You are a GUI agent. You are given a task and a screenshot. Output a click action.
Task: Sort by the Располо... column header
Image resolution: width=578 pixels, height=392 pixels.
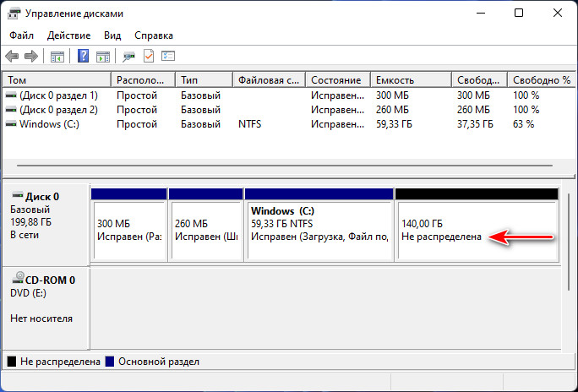(144, 80)
